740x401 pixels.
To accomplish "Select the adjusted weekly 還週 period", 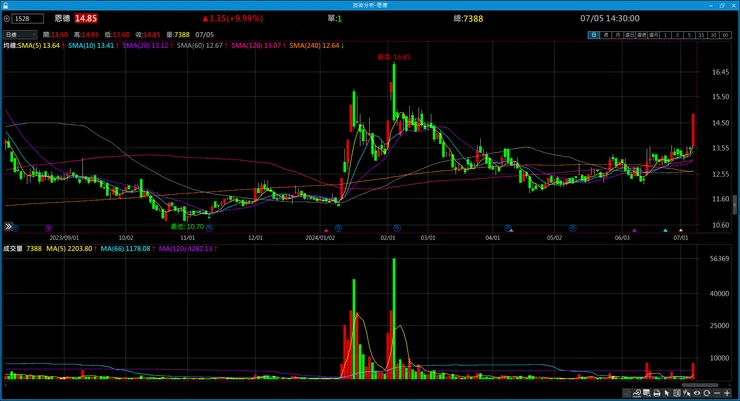I will (642, 35).
